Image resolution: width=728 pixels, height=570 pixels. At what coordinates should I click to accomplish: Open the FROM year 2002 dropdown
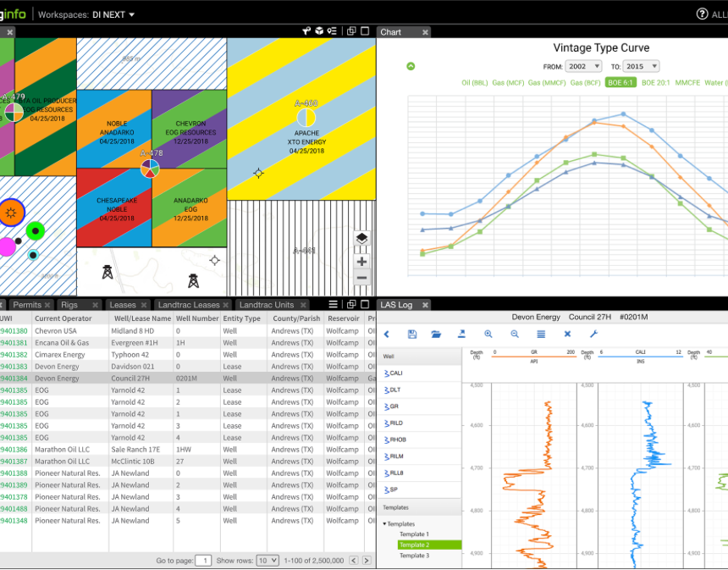point(583,66)
